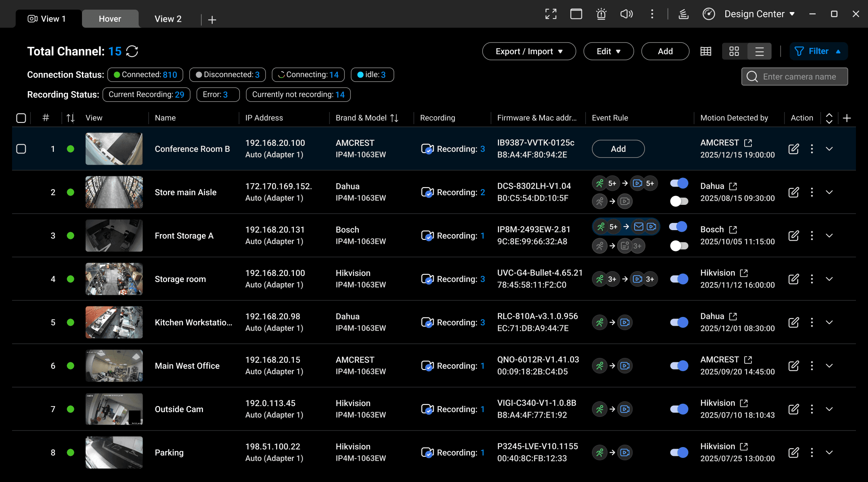Viewport: 868px width, 482px height.
Task: Check the Conference Room B row checkbox
Action: pos(21,149)
